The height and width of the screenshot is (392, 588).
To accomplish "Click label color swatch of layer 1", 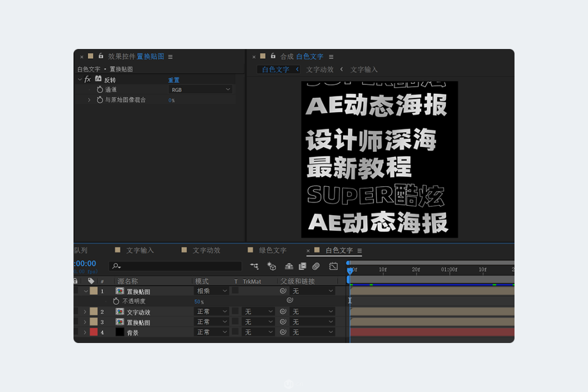I will click(x=94, y=291).
